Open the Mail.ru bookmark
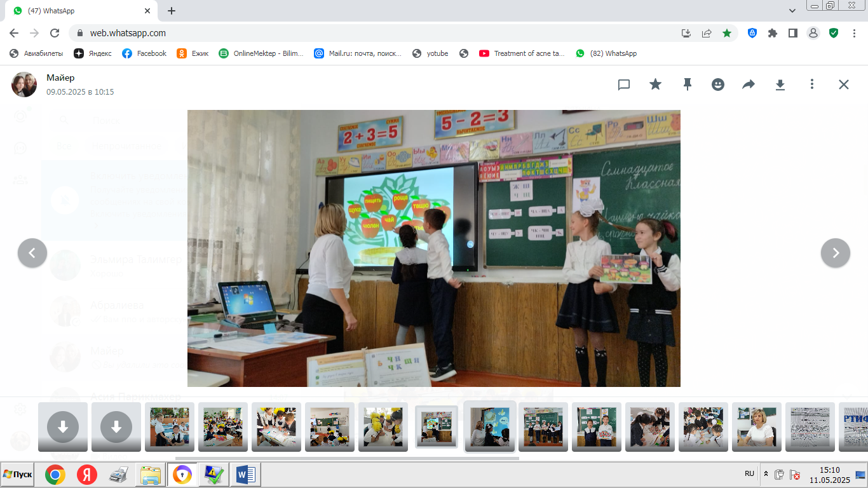 click(358, 53)
